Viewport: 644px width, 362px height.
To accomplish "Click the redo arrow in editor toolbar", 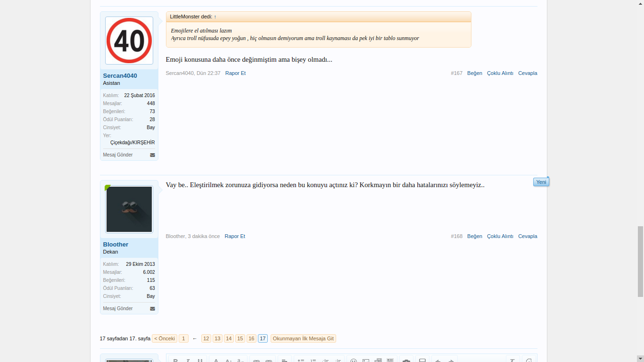I will [451, 361].
